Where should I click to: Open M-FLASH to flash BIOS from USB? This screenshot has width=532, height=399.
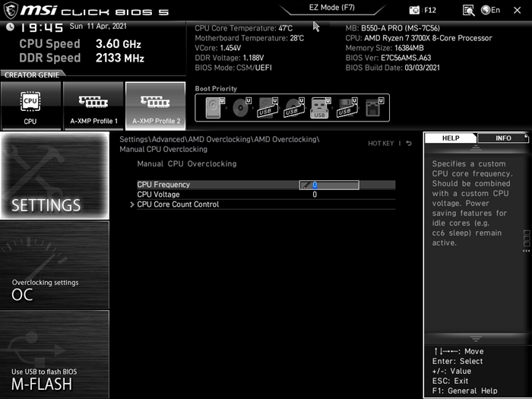click(55, 354)
